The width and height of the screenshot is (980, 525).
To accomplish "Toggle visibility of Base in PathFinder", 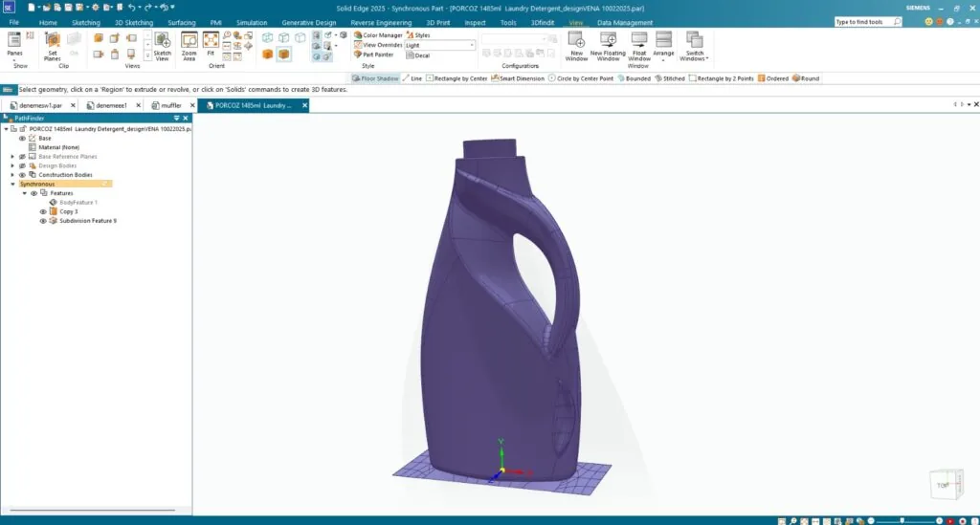I will (x=23, y=138).
